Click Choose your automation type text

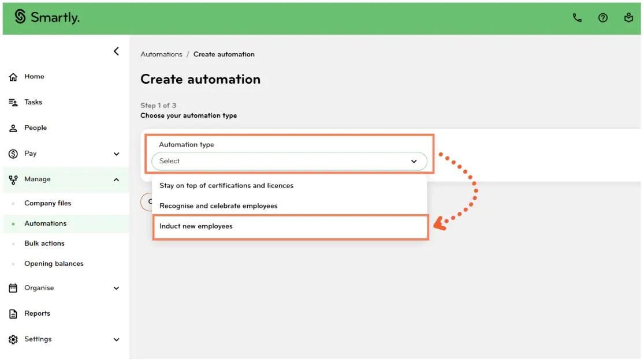coord(188,115)
